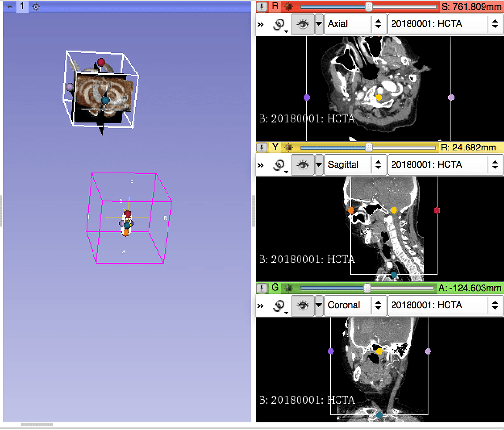Click the Yellow slice offset slider handle
The width and height of the screenshot is (504, 430).
coord(369,148)
